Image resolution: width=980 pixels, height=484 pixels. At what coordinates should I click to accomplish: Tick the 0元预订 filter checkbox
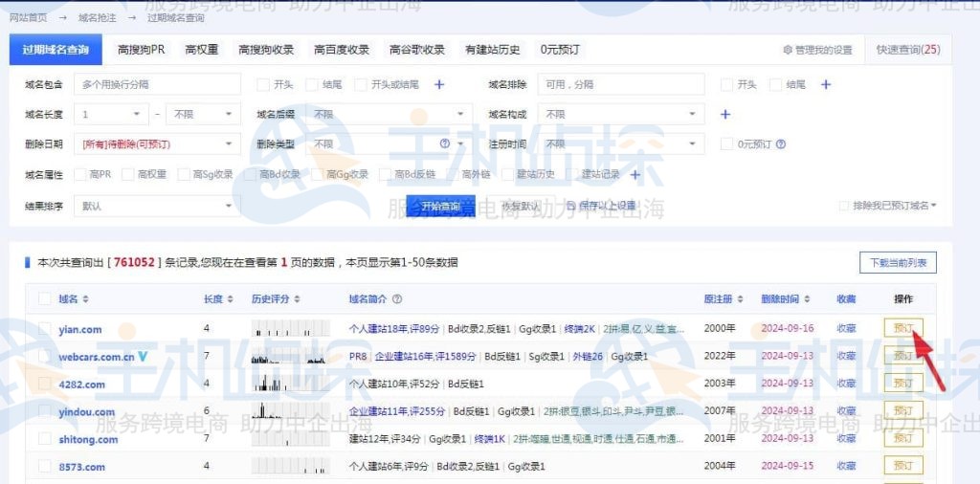pos(726,143)
